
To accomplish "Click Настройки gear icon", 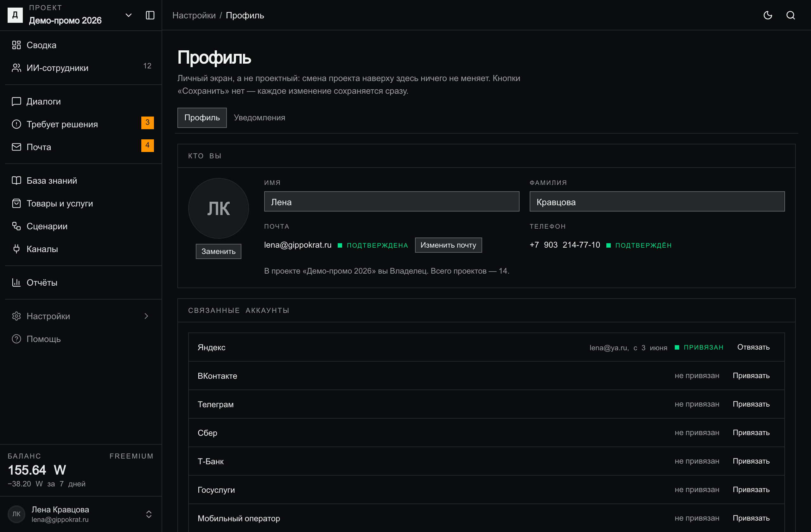I will coord(16,316).
